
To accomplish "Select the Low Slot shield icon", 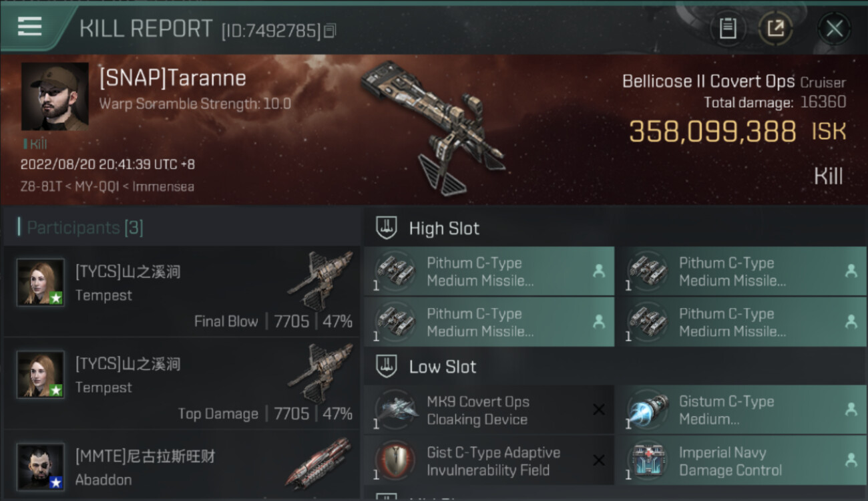I will click(387, 366).
